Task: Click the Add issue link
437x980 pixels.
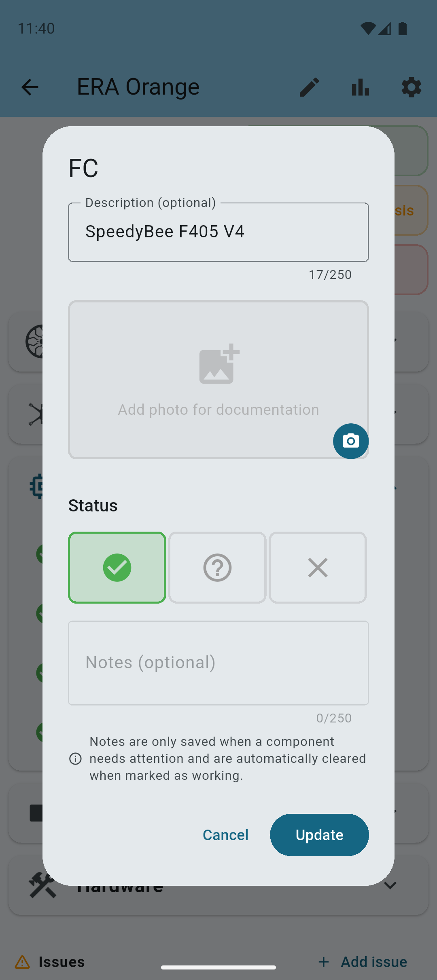Action: click(363, 962)
